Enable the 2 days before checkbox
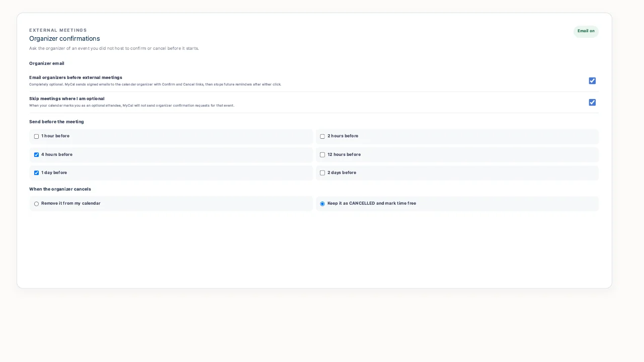The image size is (644, 362). (323, 173)
